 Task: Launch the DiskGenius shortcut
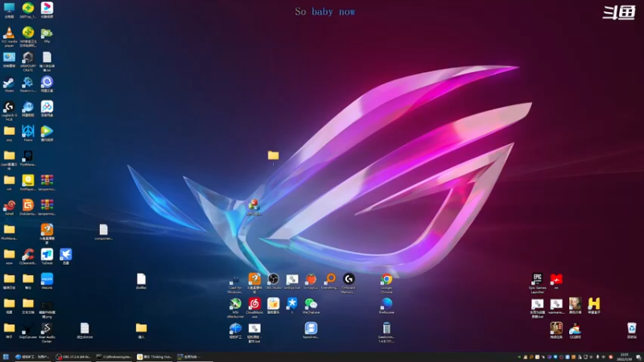pyautogui.click(x=28, y=208)
